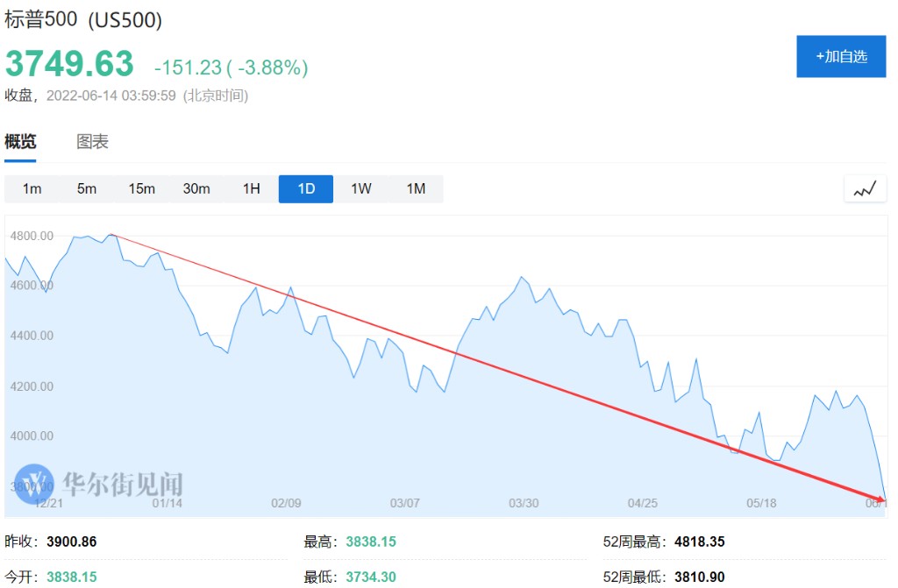The image size is (898, 588).
Task: Switch to 1W weekly interval
Action: 360,188
